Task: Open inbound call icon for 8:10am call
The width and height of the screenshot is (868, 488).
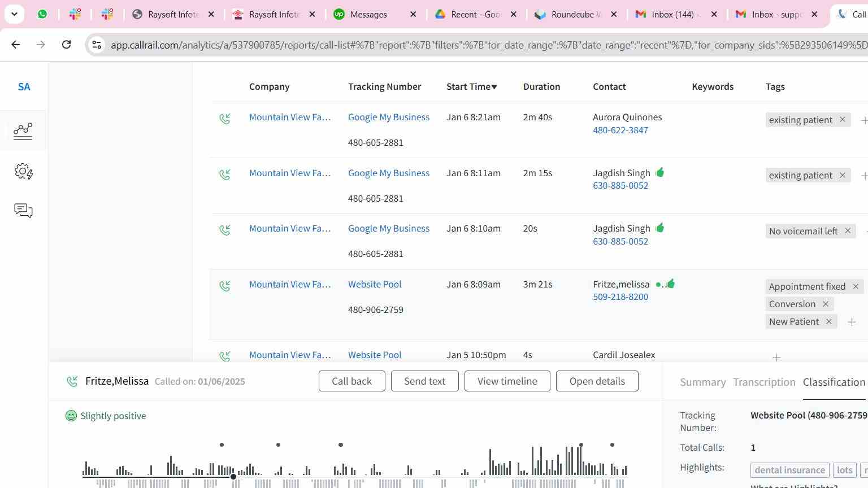Action: [x=225, y=230]
